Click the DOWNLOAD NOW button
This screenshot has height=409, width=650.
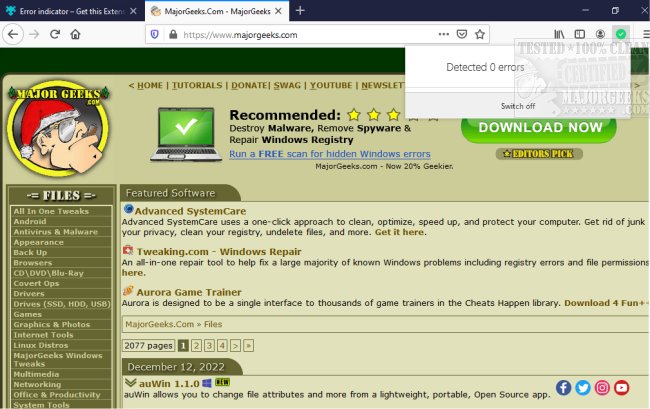(x=539, y=128)
